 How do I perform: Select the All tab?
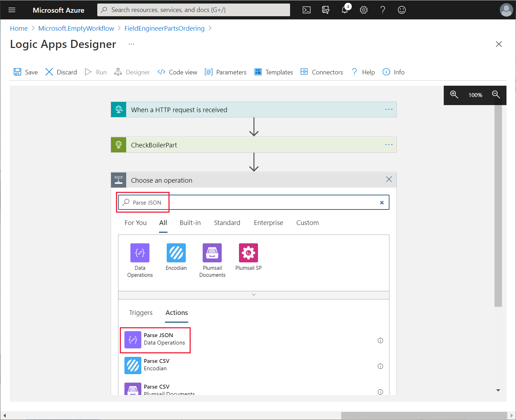pos(163,223)
